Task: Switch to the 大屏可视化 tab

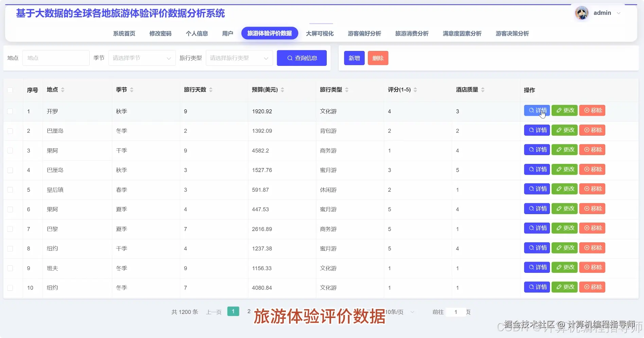Action: [x=320, y=33]
